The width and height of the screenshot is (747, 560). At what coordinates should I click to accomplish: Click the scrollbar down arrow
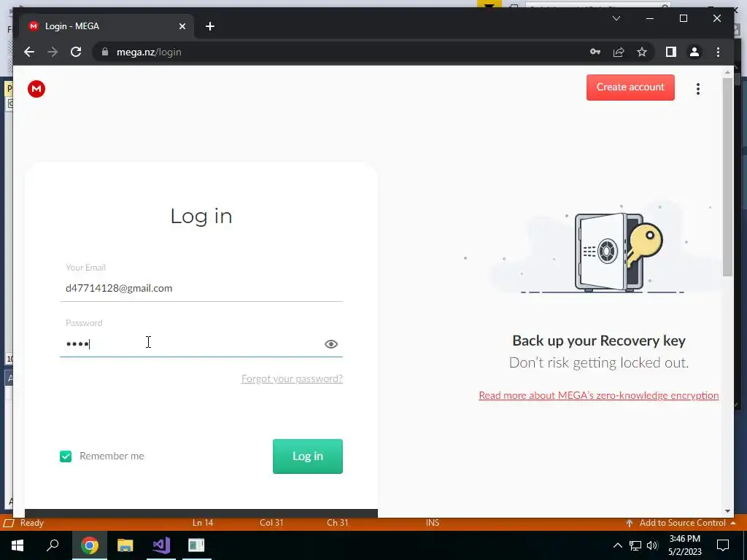point(727,511)
